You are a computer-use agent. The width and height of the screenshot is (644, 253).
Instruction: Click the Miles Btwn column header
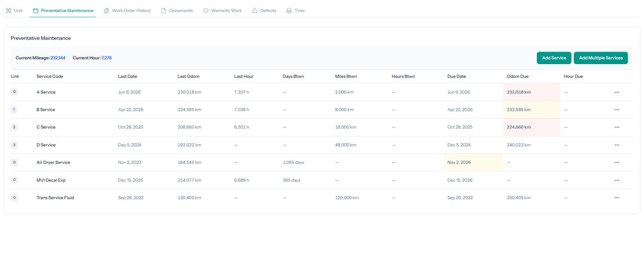pos(346,77)
